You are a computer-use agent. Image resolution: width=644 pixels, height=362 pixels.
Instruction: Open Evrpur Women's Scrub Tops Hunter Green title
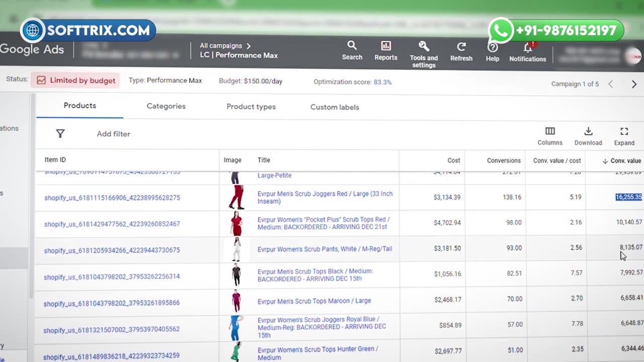click(x=317, y=353)
